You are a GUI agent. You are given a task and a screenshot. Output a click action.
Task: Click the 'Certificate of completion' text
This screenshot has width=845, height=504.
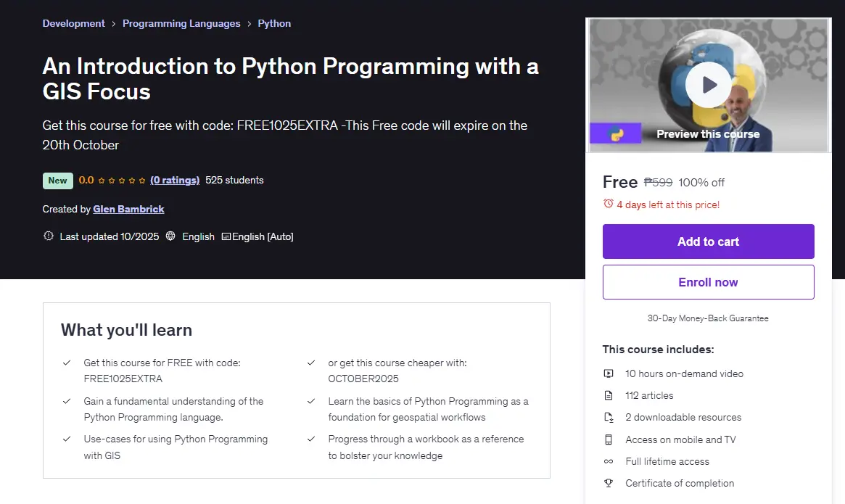(680, 483)
